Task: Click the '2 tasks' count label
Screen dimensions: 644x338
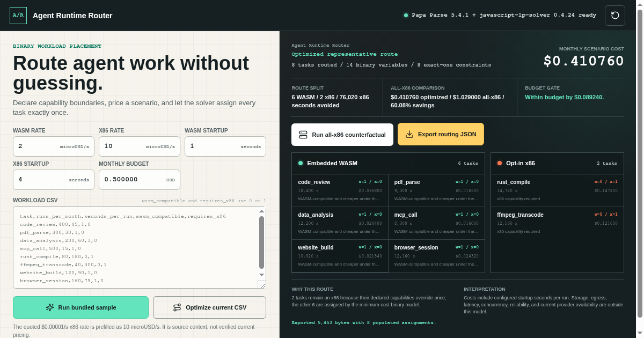Action: (x=607, y=163)
